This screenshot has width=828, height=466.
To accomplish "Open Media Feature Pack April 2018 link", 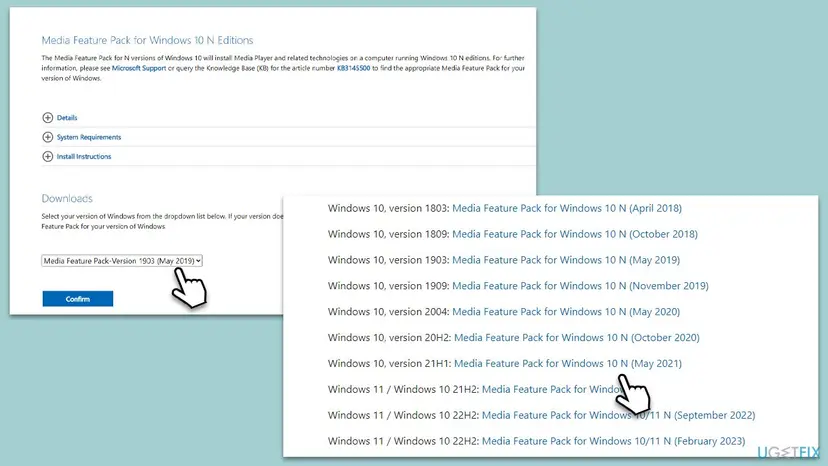I will click(567, 208).
